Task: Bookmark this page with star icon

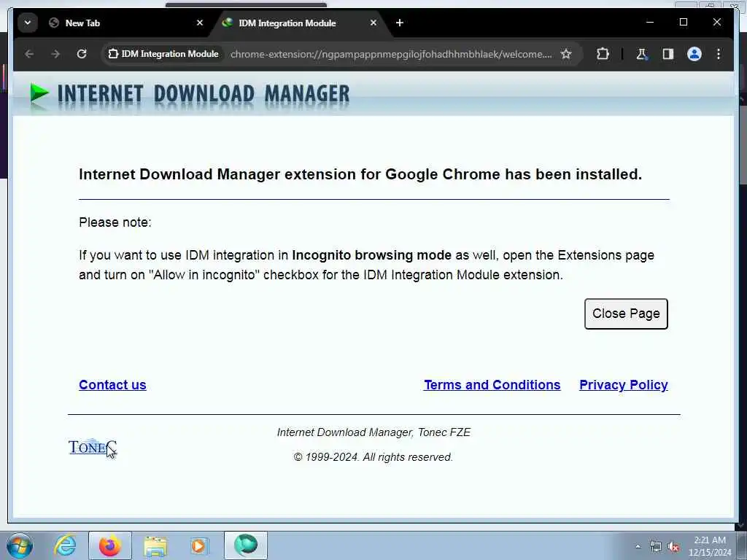Action: (x=566, y=54)
